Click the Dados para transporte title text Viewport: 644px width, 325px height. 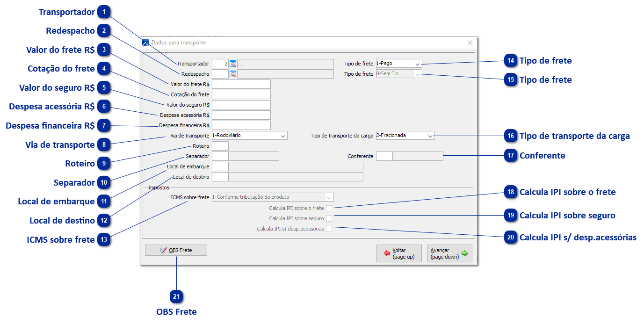tap(179, 43)
